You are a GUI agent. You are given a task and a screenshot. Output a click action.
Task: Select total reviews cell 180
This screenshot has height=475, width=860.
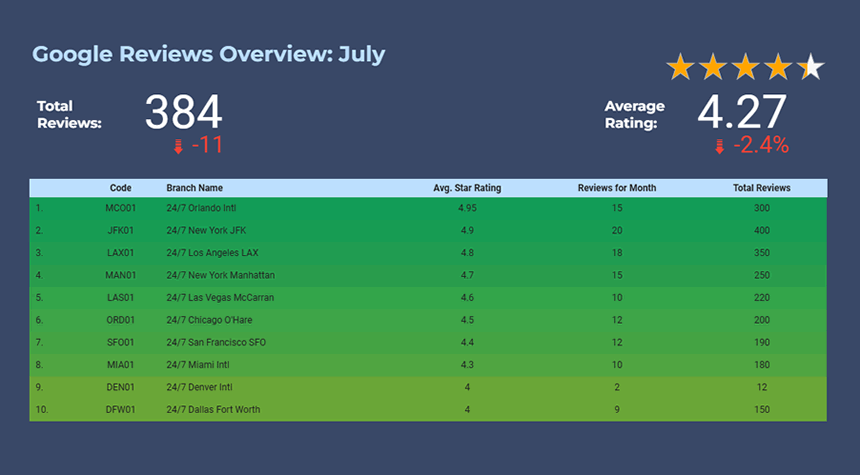[x=762, y=365]
